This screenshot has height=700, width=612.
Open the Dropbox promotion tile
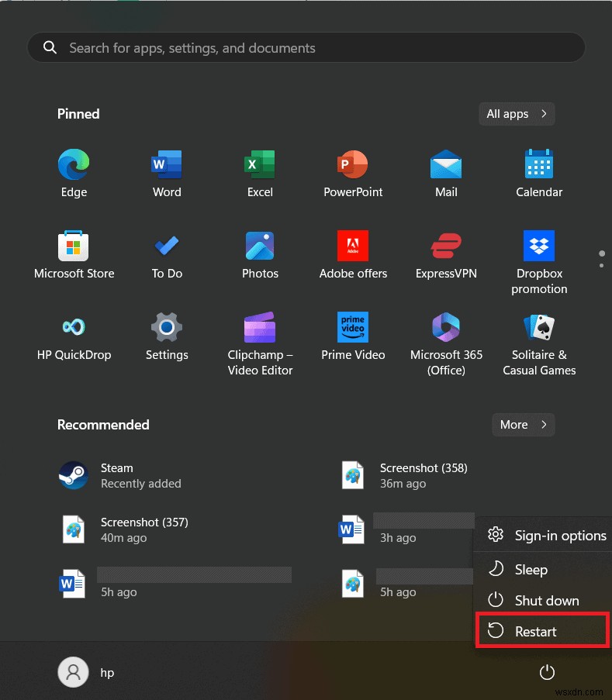pyautogui.click(x=539, y=263)
